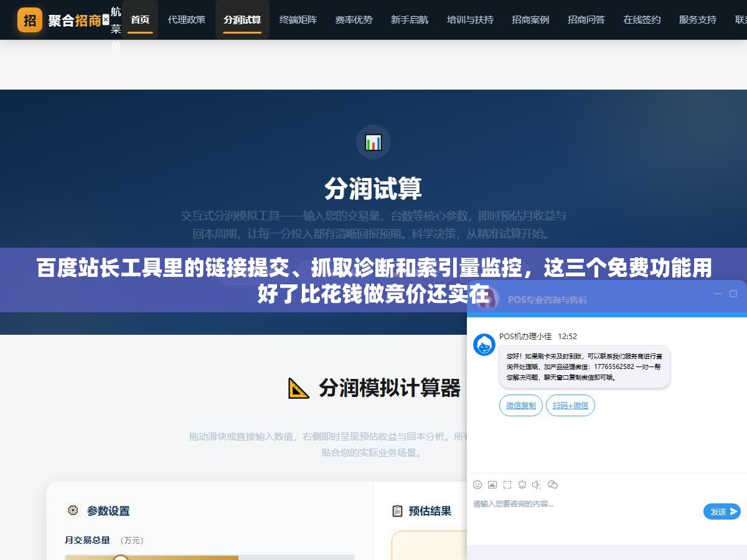This screenshot has height=560, width=747.
Task: Select the 分润试算 nav tab
Action: [x=242, y=19]
